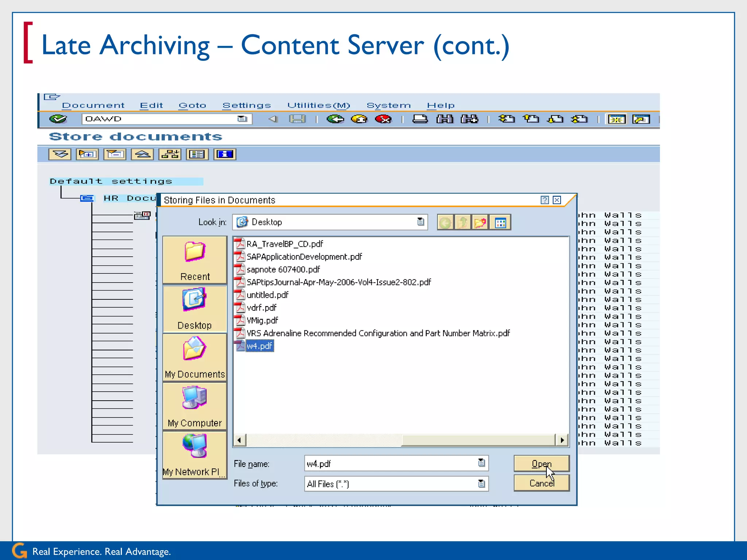
Task: Click the Cancel button in dialog
Action: click(541, 483)
